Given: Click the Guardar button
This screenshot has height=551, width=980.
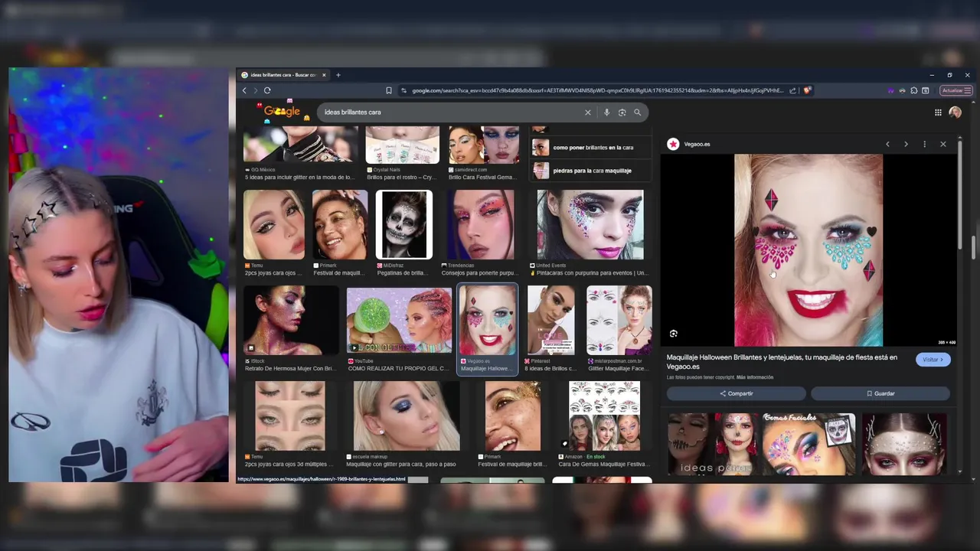Looking at the screenshot, I should tap(880, 393).
